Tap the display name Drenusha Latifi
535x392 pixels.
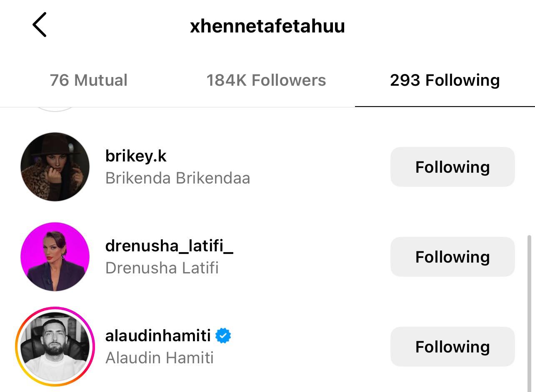coord(162,268)
